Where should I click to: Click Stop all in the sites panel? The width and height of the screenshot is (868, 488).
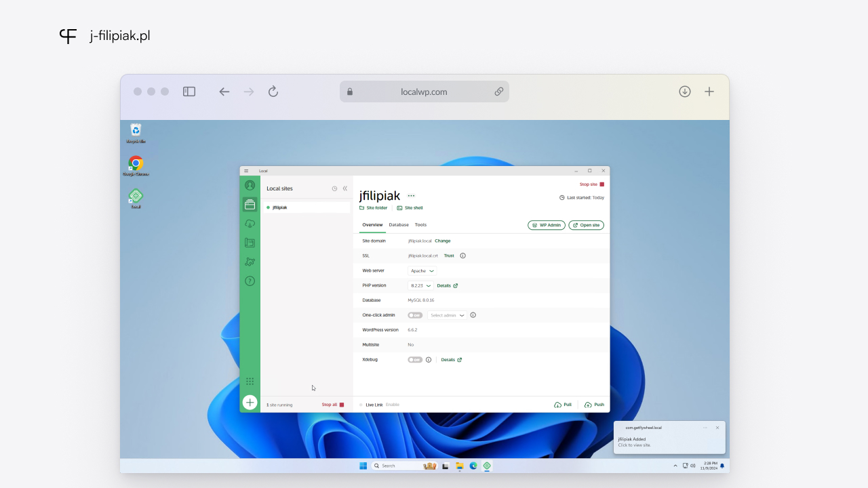tap(333, 405)
